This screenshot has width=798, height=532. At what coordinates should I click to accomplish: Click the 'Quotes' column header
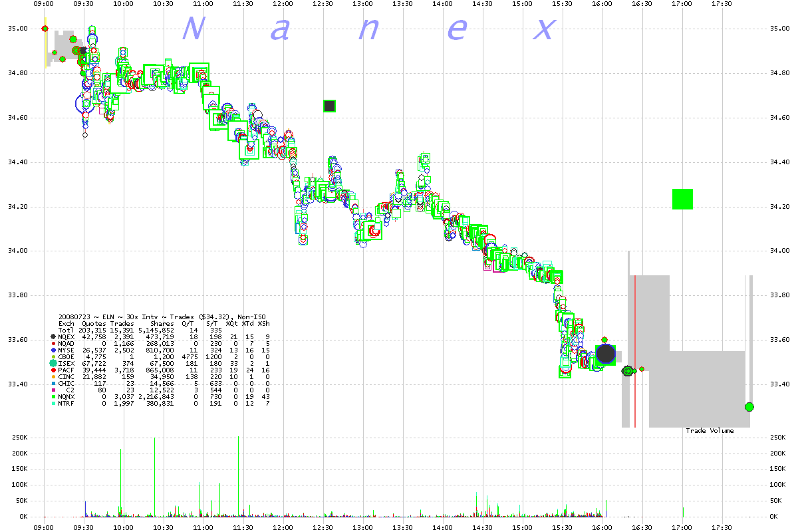click(94, 324)
